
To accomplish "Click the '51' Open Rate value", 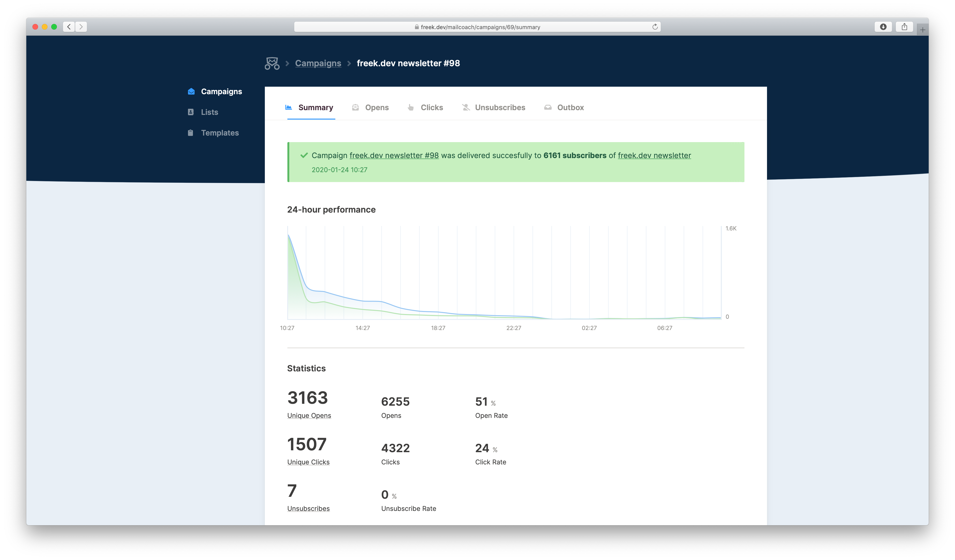I will pos(481,402).
